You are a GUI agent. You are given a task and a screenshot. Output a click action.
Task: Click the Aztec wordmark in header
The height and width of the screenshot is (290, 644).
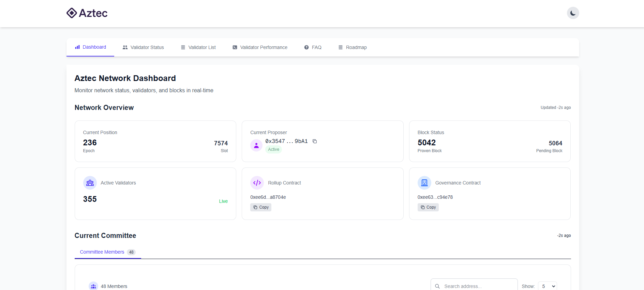coord(93,13)
